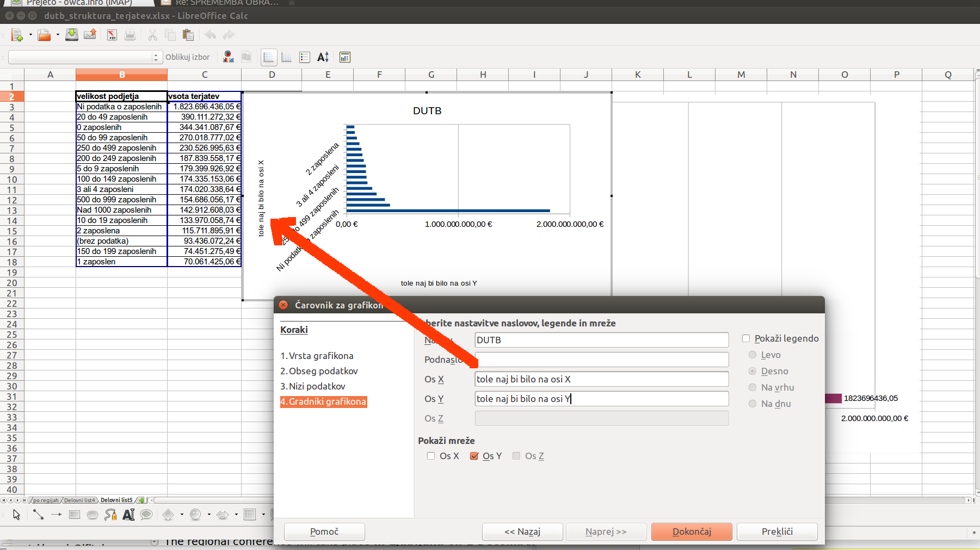The height and width of the screenshot is (550, 980).
Task: Select the Rectangle drawing tool
Action: click(75, 515)
